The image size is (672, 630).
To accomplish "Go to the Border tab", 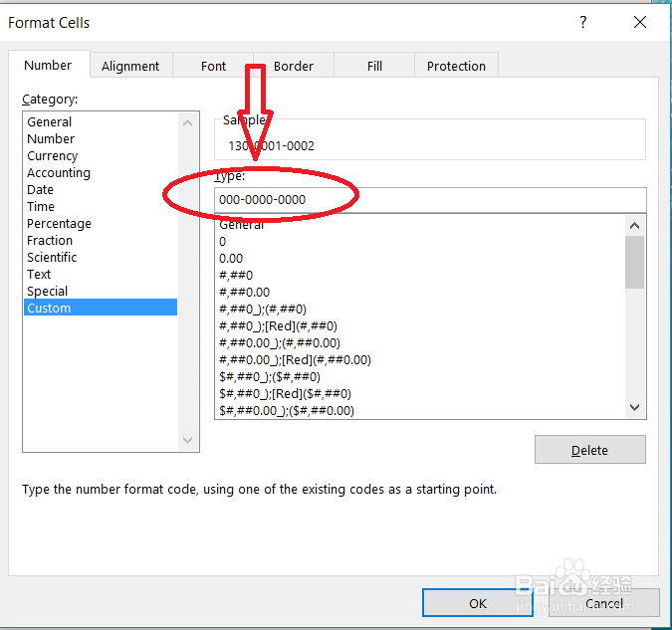I will (294, 66).
